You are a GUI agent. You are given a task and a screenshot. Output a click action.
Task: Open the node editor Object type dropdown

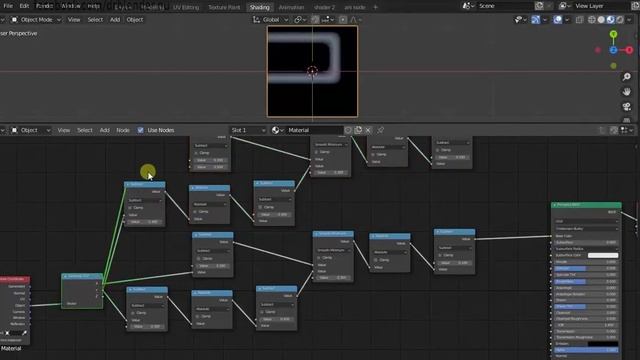(31, 130)
